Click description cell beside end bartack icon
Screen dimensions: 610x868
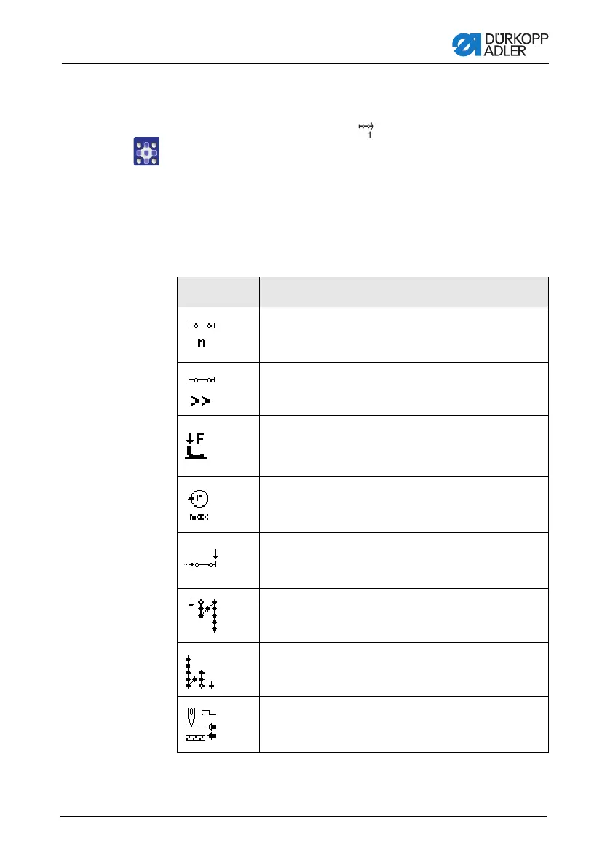403,669
